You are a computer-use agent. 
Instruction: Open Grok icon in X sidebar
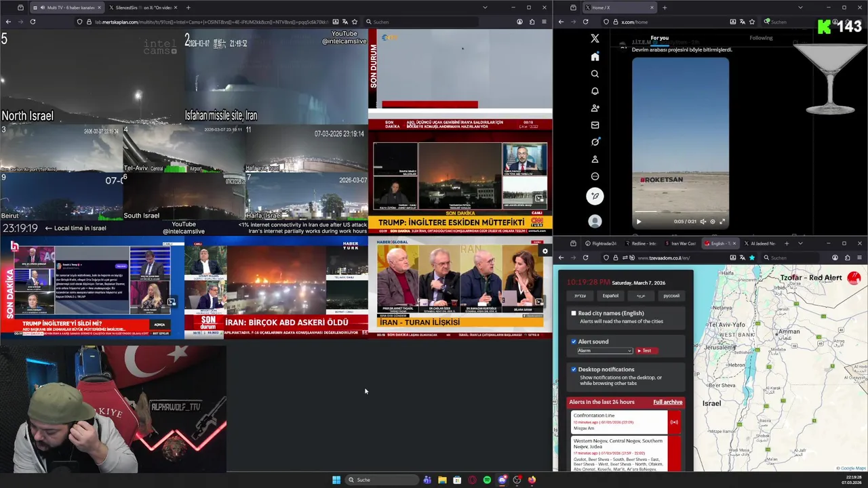pyautogui.click(x=595, y=142)
